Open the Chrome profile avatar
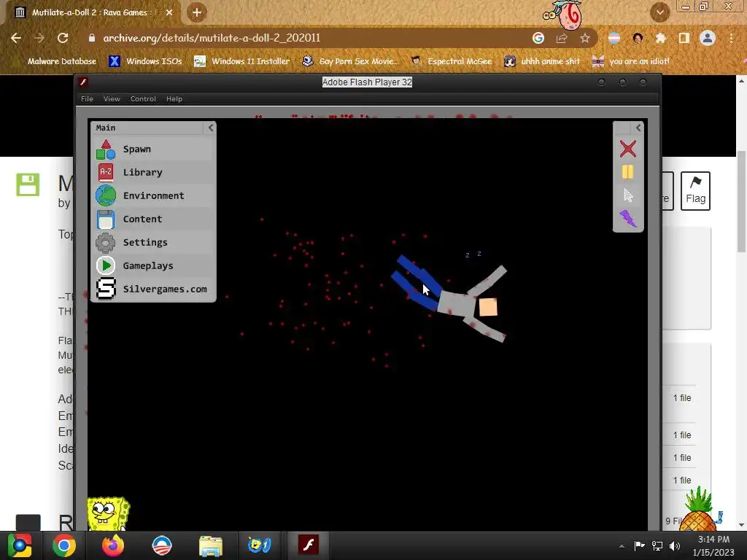Image resolution: width=747 pixels, height=560 pixels. pyautogui.click(x=708, y=38)
